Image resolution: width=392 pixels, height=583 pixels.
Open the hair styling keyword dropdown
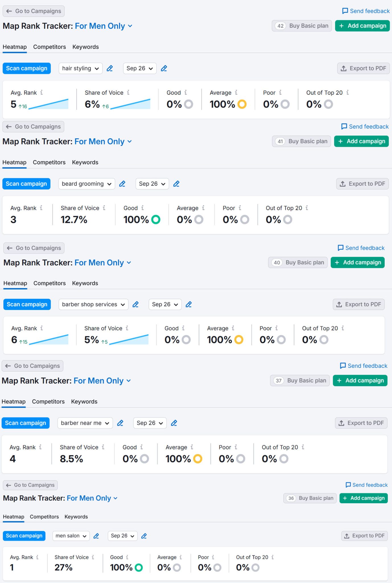pyautogui.click(x=81, y=68)
